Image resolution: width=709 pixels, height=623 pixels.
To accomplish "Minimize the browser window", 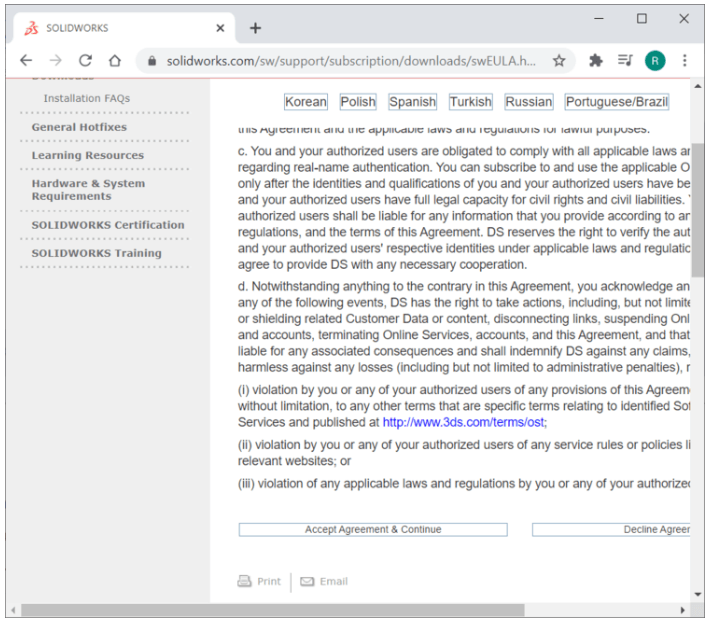I will tap(599, 19).
